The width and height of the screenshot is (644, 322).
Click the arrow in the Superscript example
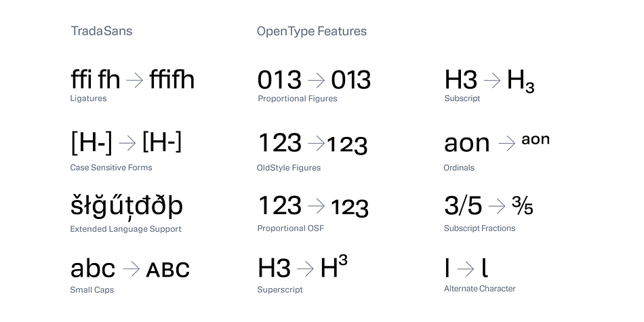click(305, 269)
